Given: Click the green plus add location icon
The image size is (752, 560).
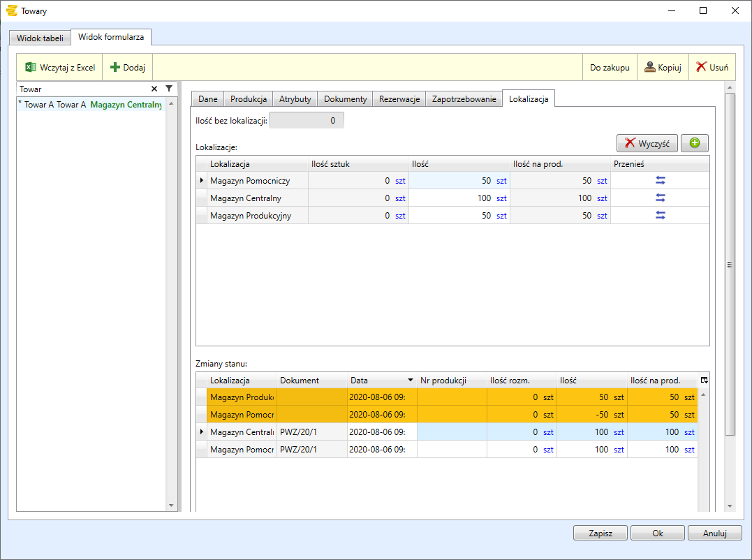Looking at the screenshot, I should coord(694,143).
